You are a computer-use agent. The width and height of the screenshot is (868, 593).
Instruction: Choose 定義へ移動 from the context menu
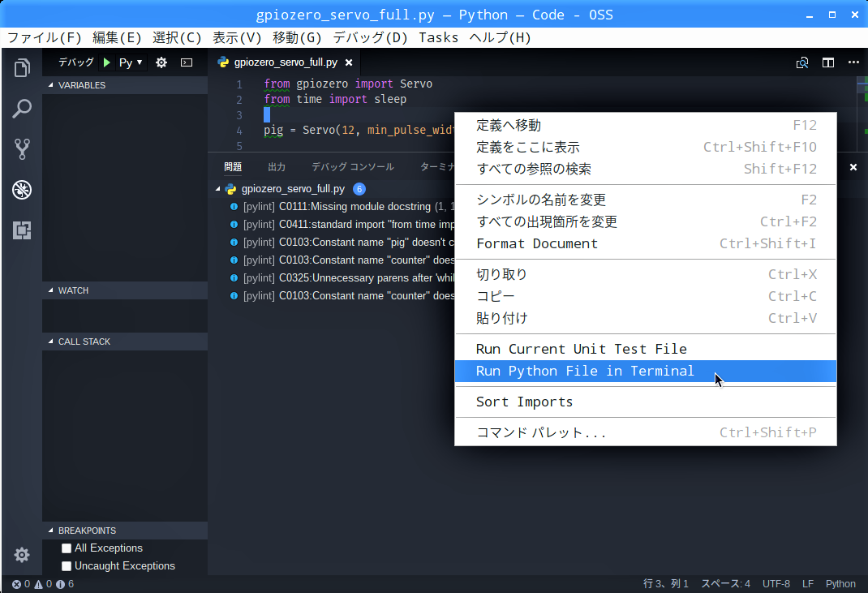646,125
